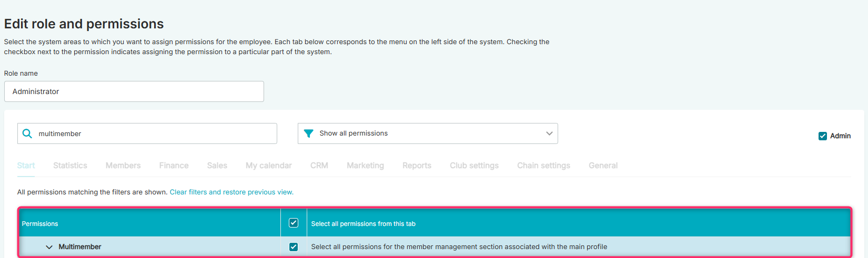Go to the My calendar tab
The image size is (868, 258).
point(268,166)
